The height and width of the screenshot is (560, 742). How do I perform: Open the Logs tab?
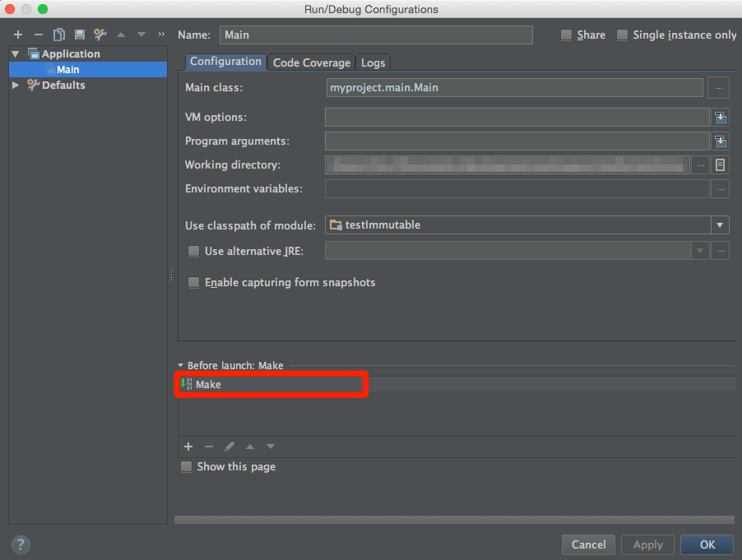tap(373, 62)
